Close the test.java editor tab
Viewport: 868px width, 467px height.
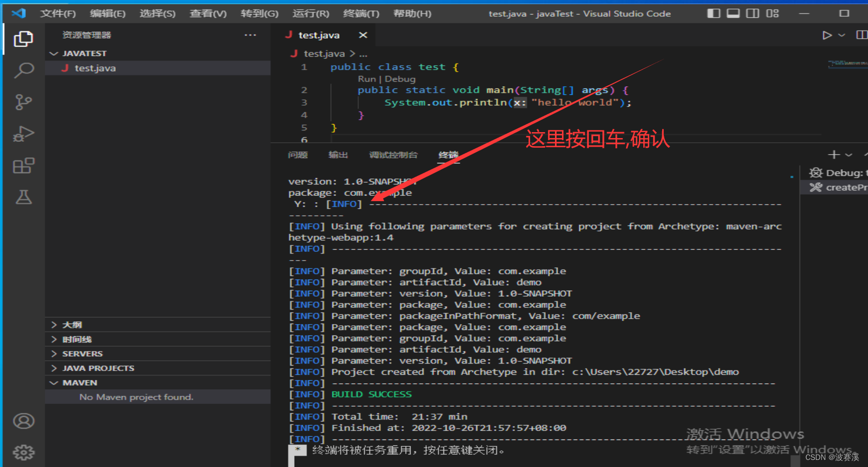(x=363, y=35)
